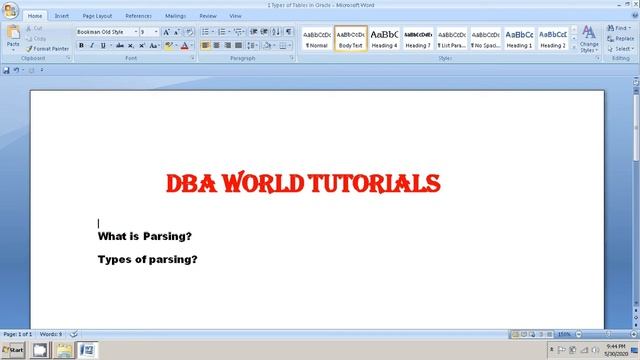The height and width of the screenshot is (360, 640).
Task: Click the Change Case icon
Action: pyautogui.click(x=154, y=45)
